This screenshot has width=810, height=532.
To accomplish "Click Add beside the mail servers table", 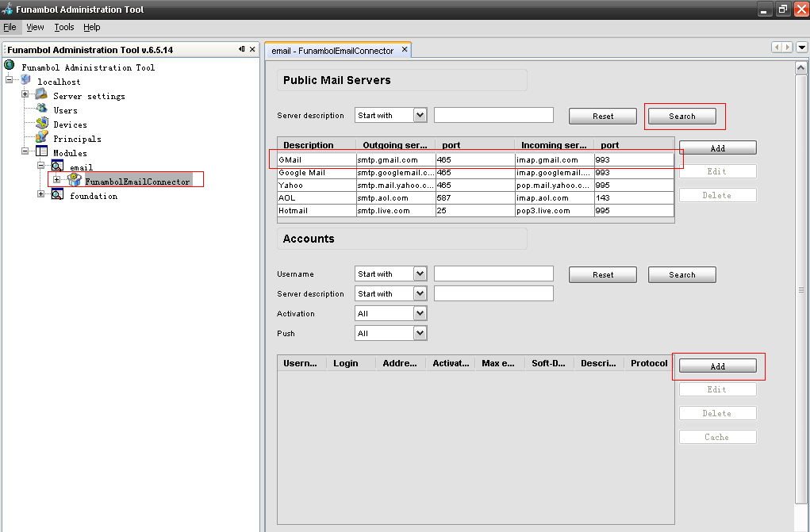I will (x=717, y=148).
